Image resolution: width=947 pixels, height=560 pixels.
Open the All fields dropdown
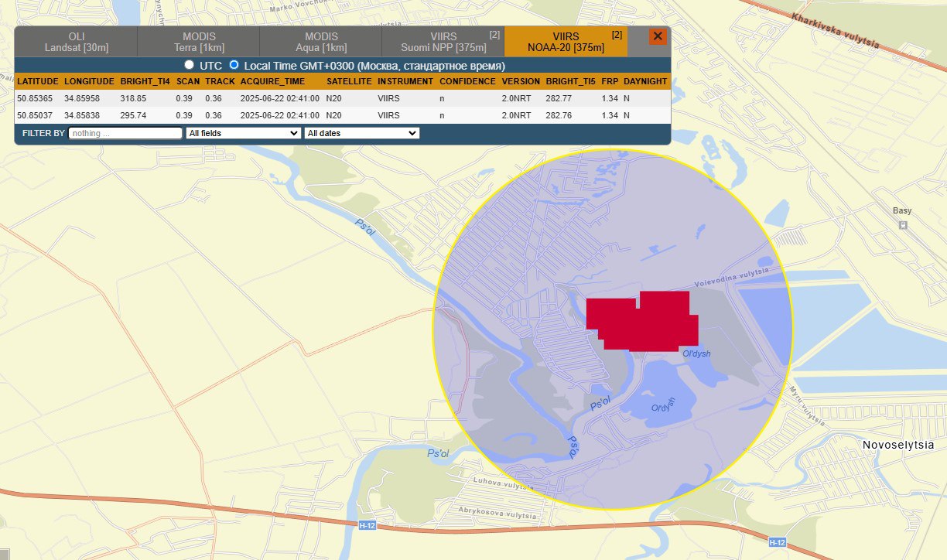click(243, 133)
